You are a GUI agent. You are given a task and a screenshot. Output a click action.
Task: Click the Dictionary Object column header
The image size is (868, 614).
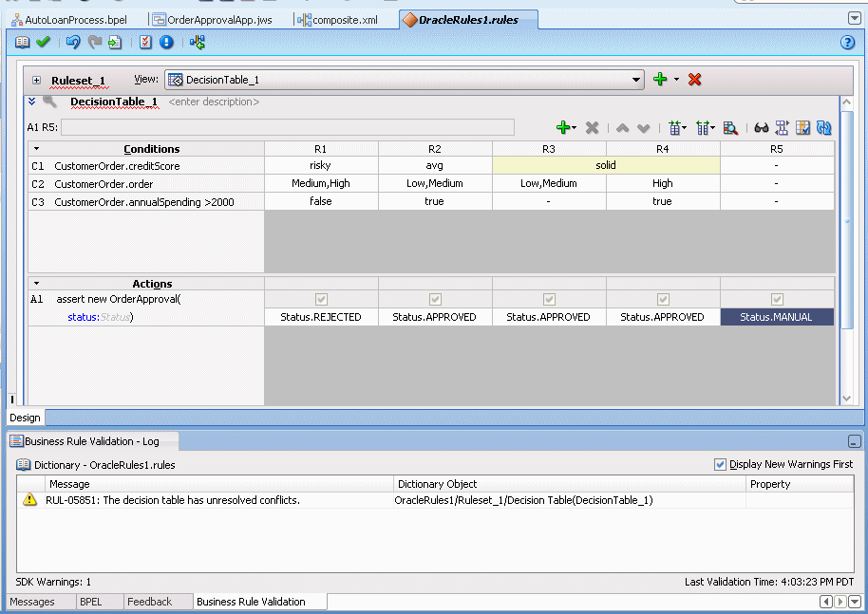570,484
